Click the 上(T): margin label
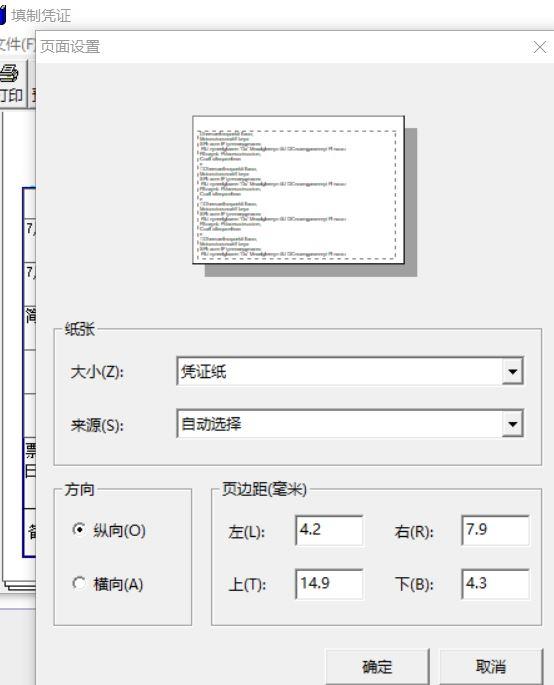This screenshot has width=554, height=685. point(247,585)
